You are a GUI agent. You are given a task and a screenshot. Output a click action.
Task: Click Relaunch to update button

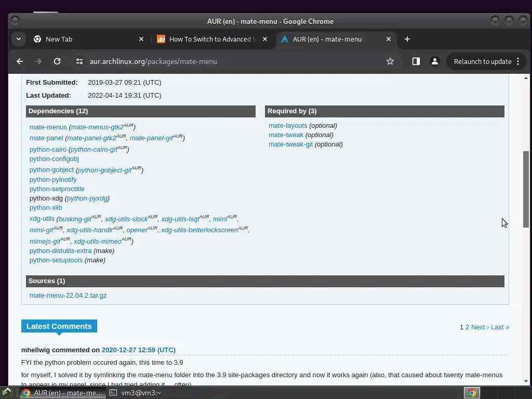(x=483, y=61)
